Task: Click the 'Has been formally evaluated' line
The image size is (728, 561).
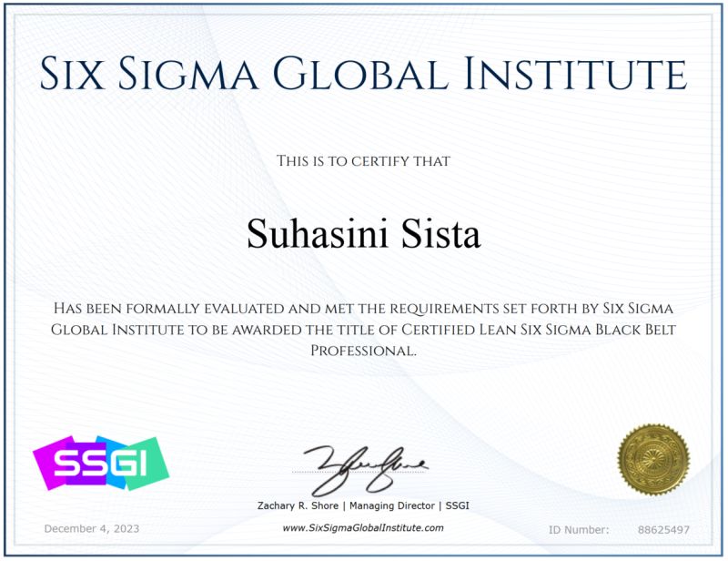Action: click(x=363, y=308)
